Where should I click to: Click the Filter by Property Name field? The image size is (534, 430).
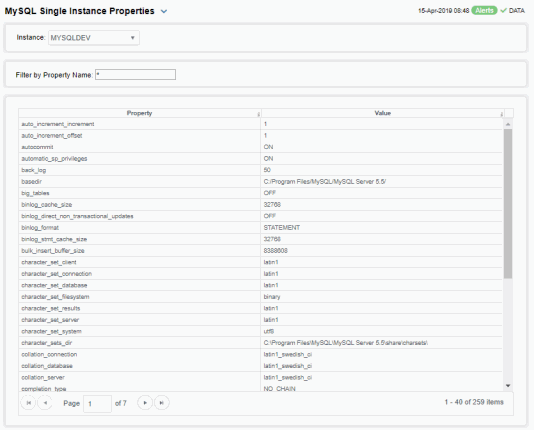(135, 75)
